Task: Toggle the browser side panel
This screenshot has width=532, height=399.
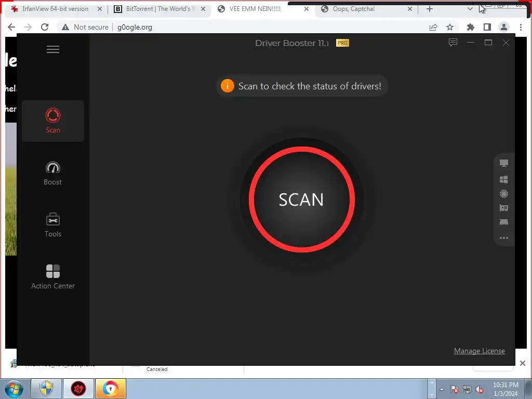Action: (487, 27)
